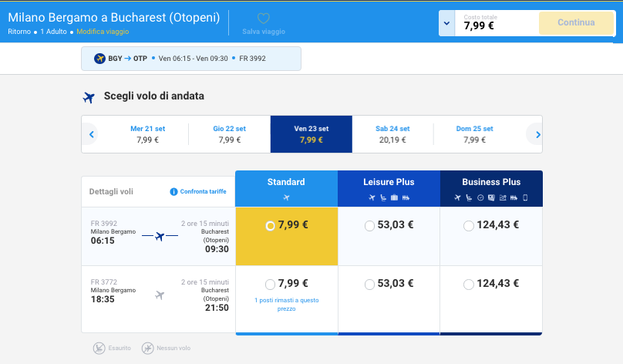
Task: Click the info icon next to Confronta tariffe
Action: (x=173, y=191)
